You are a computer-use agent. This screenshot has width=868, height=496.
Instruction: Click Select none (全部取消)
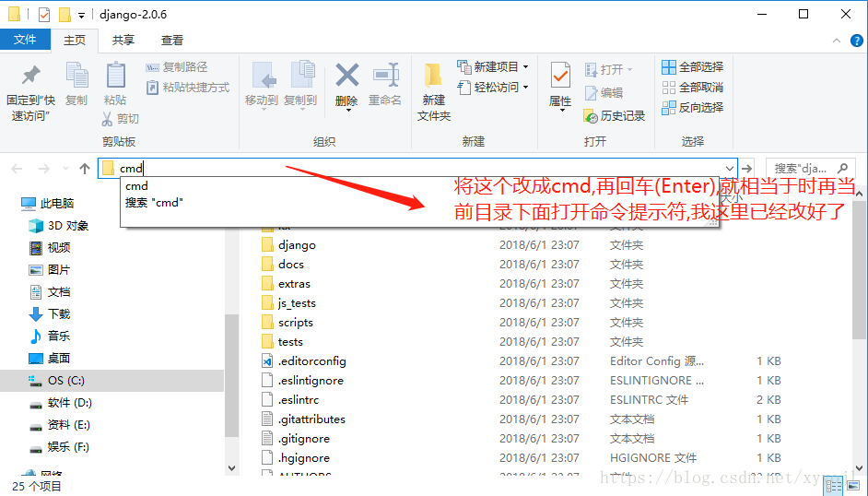click(693, 88)
